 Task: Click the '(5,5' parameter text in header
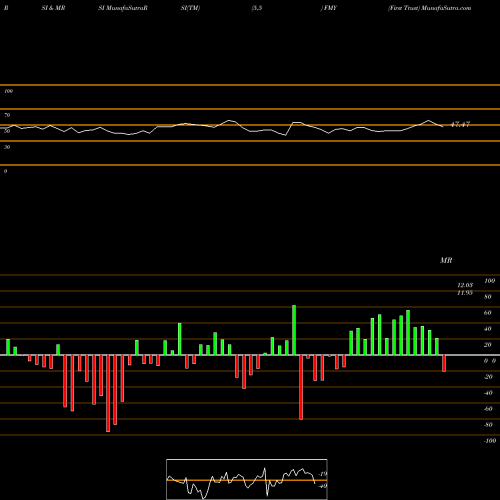coord(257,8)
